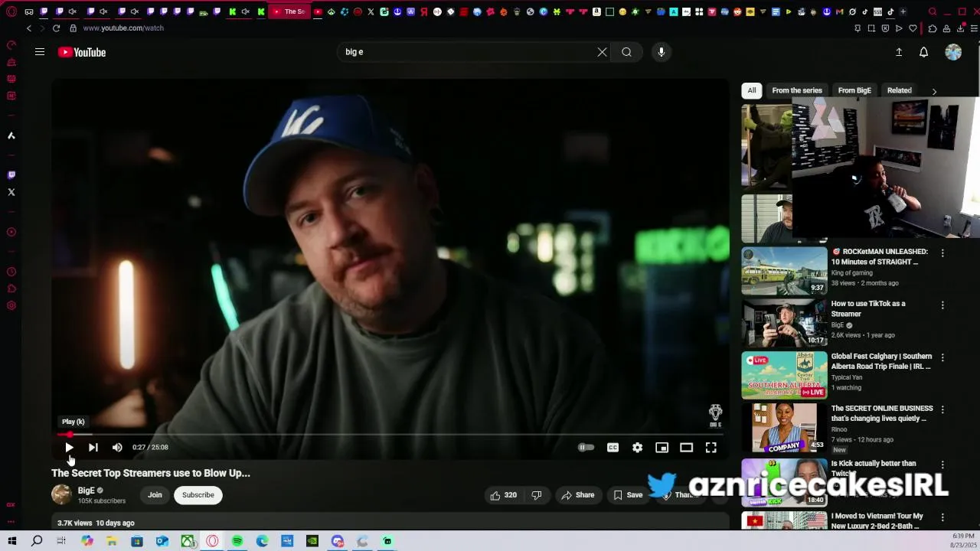Open a new browser tab with the plus

903,11
